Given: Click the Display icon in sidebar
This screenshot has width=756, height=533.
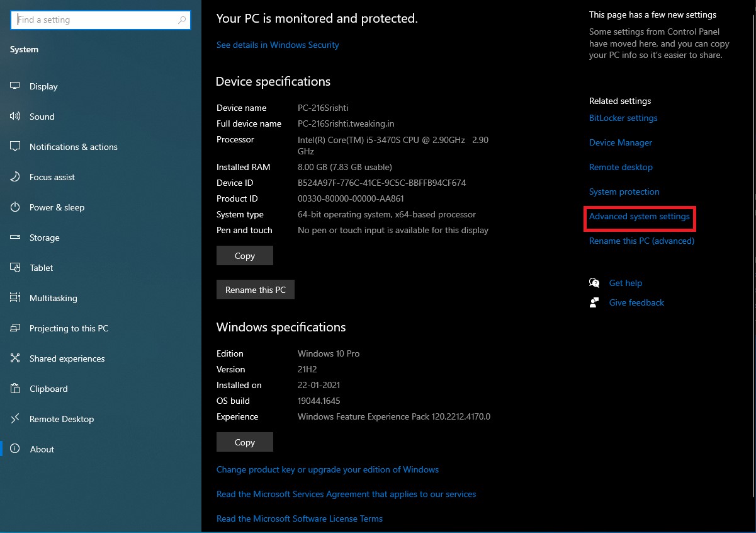Looking at the screenshot, I should pyautogui.click(x=16, y=86).
